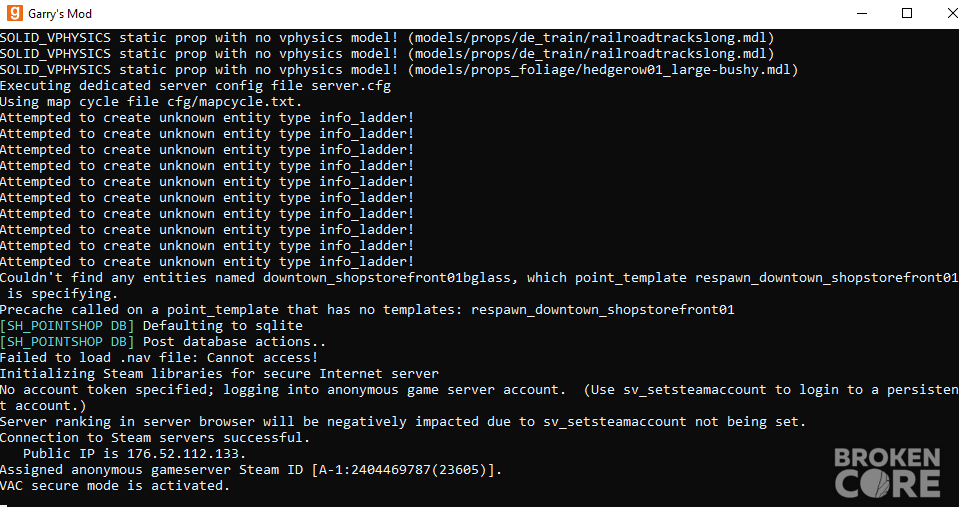This screenshot has height=507, width=959.
Task: Click "[SH_POINTSHOP DB] Defaulting to sqlite" line
Action: coord(151,325)
